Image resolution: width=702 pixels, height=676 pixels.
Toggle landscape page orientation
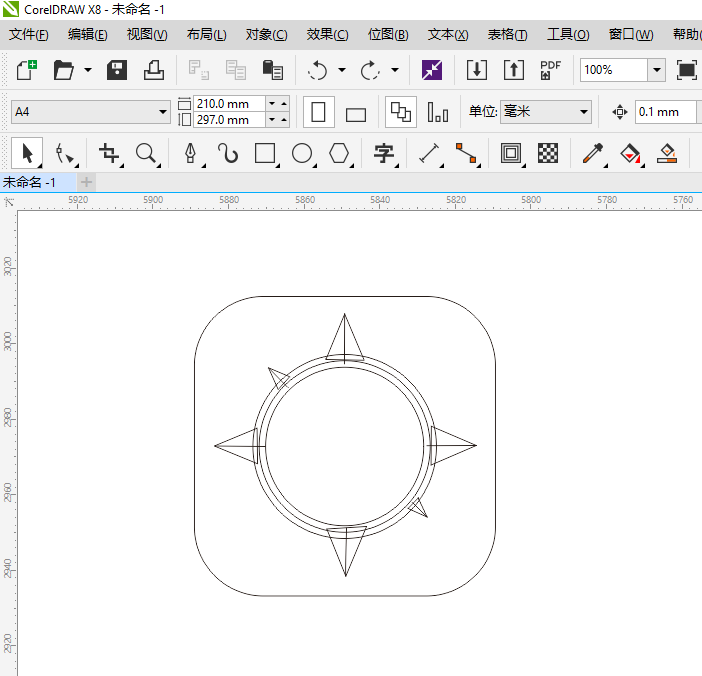pyautogui.click(x=356, y=112)
